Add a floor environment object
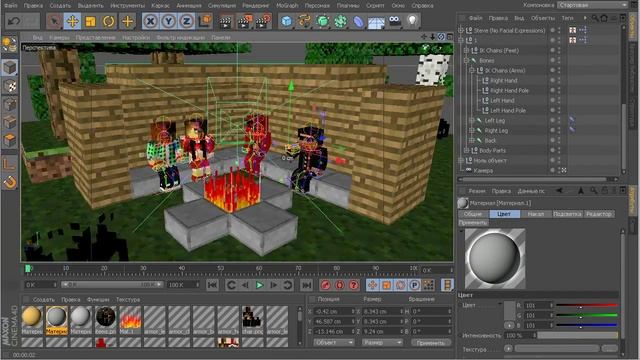This screenshot has height=360, width=640. (x=376, y=22)
